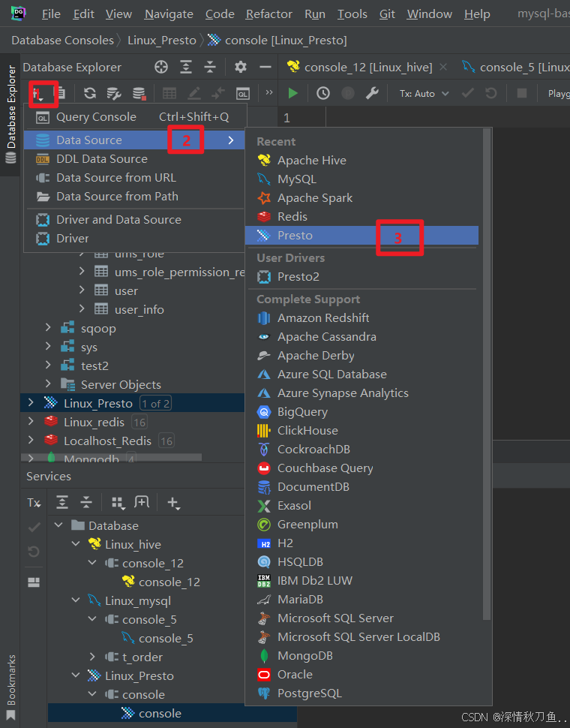Click the locate target icon in Database Explorer
Viewport: 570px width, 728px height.
click(x=161, y=67)
